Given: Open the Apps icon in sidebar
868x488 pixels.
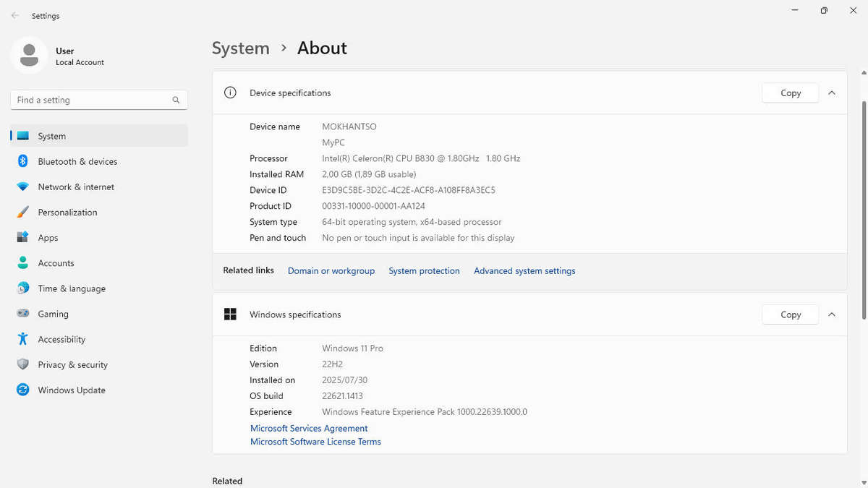Looking at the screenshot, I should (23, 237).
